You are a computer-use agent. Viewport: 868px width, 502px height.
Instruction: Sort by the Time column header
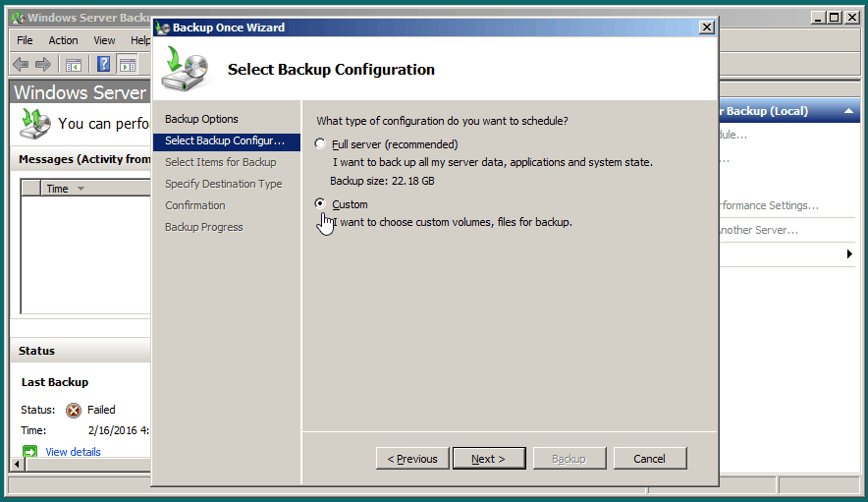[x=95, y=189]
